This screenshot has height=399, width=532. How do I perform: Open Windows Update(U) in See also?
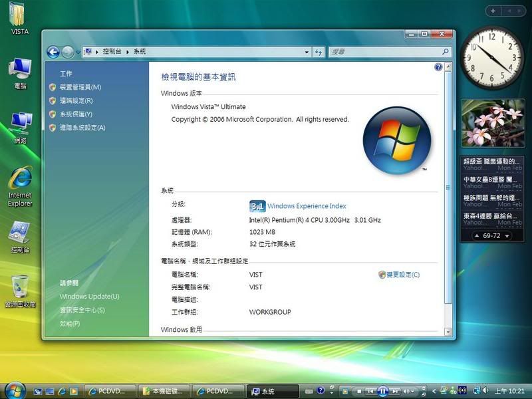click(x=90, y=296)
